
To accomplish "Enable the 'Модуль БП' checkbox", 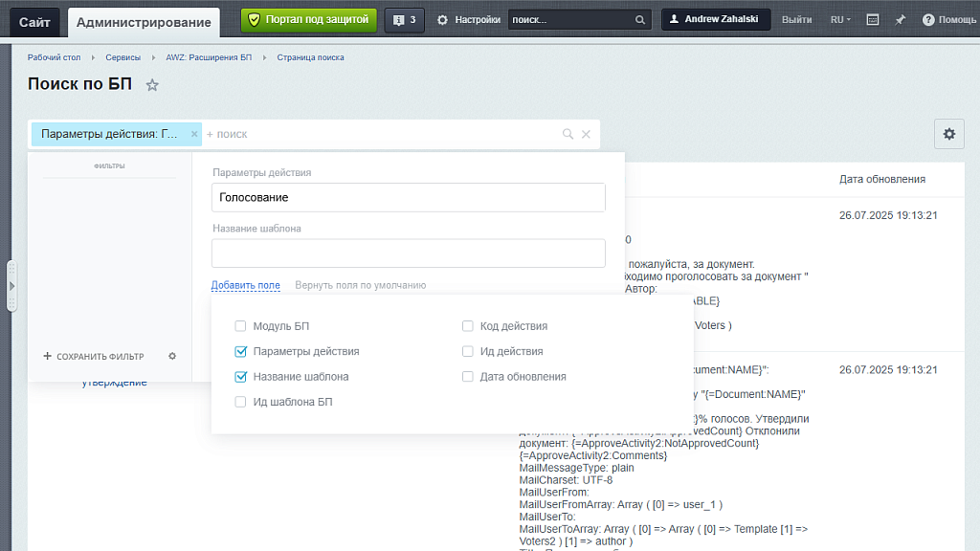I will click(241, 326).
